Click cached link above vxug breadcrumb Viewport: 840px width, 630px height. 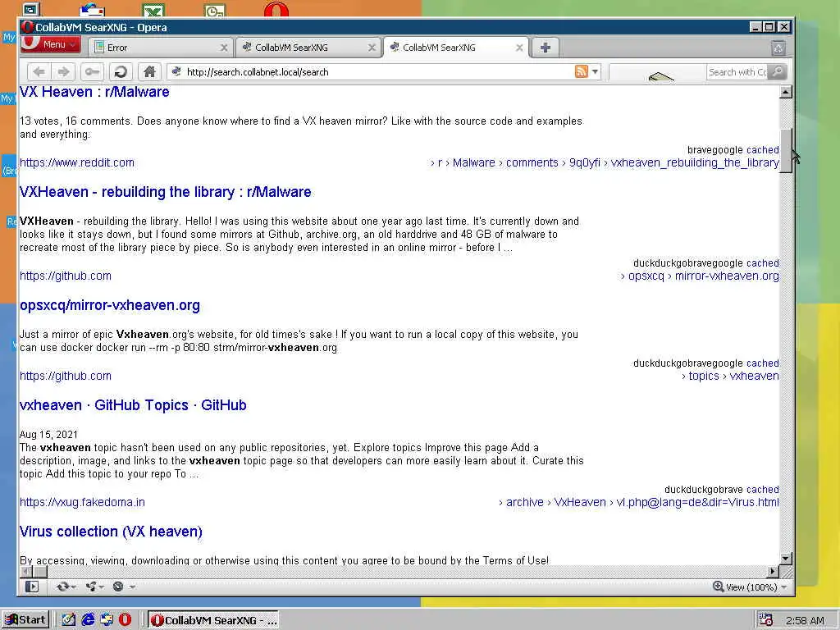click(x=762, y=490)
